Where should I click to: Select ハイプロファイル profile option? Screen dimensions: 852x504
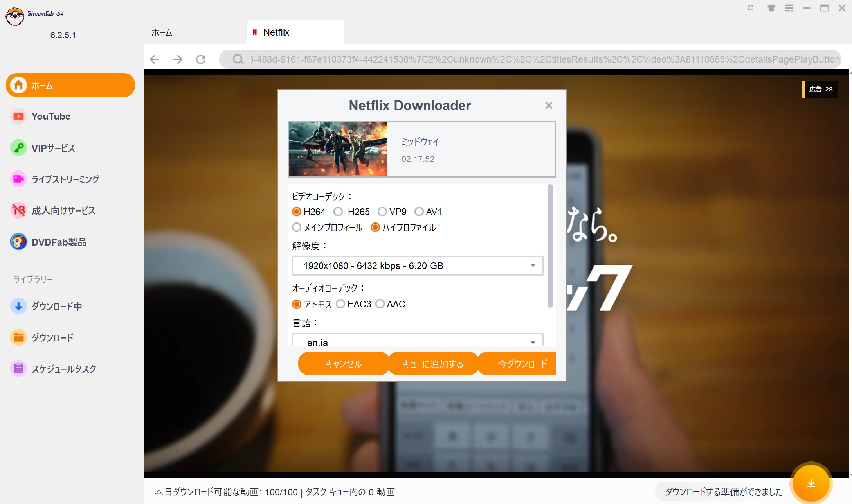click(x=375, y=227)
